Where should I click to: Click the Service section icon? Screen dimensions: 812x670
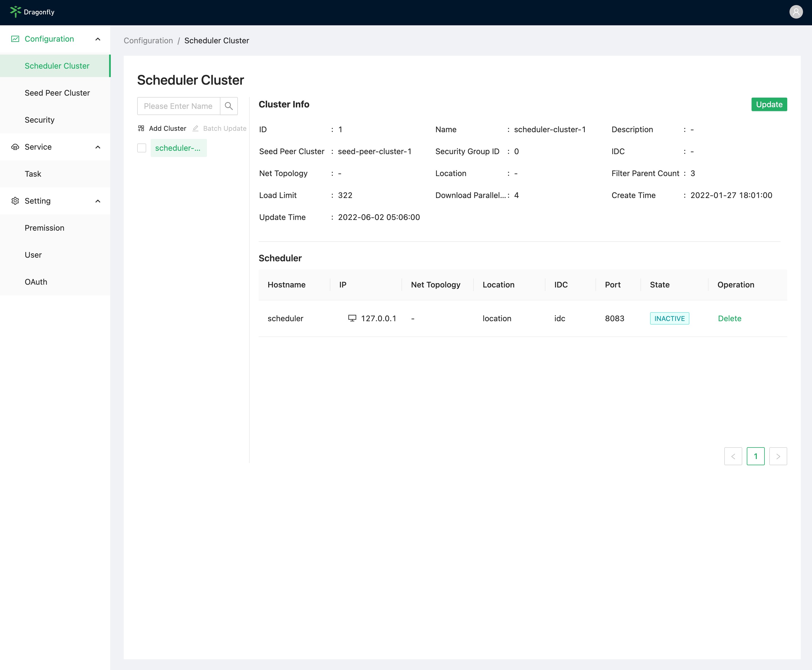[x=15, y=147]
